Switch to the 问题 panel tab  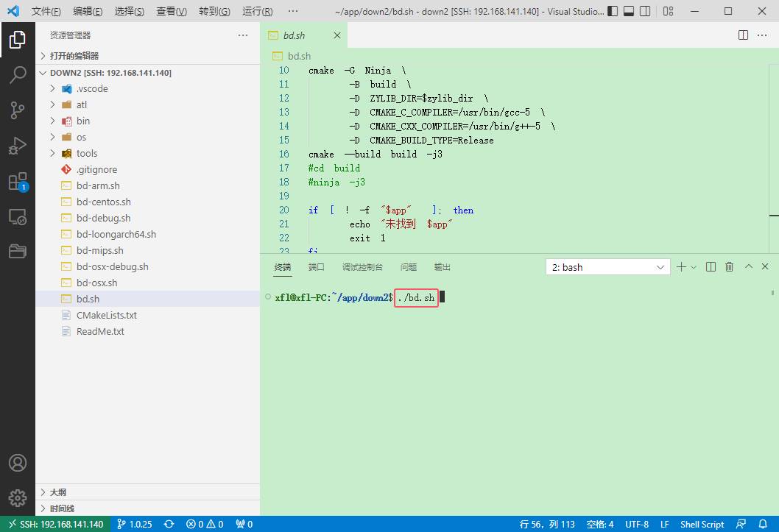pos(409,267)
